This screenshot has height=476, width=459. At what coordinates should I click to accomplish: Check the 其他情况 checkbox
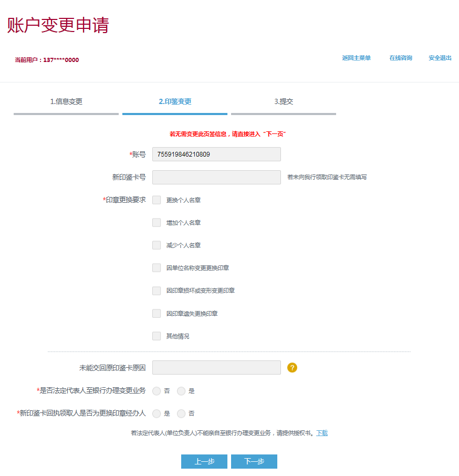pos(157,336)
